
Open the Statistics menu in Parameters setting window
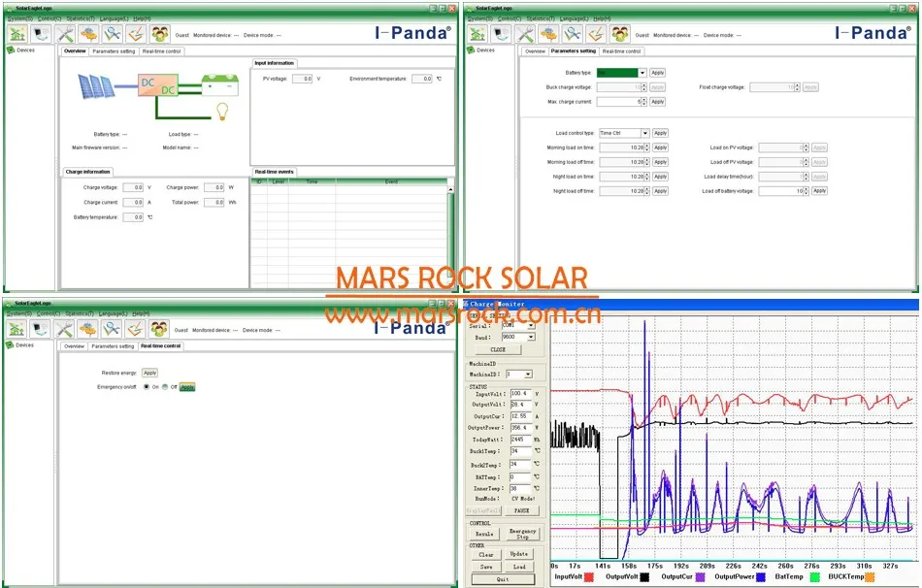540,18
